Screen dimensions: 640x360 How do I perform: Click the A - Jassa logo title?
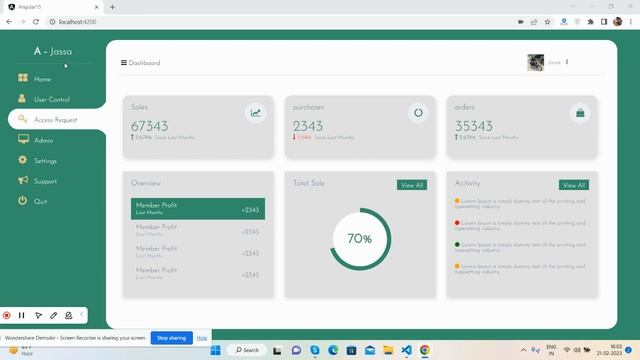coord(53,51)
